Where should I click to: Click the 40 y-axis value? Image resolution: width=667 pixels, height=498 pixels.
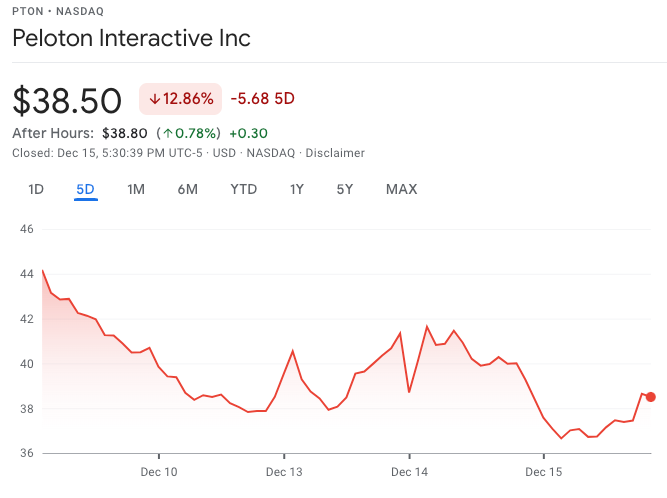(x=27, y=364)
